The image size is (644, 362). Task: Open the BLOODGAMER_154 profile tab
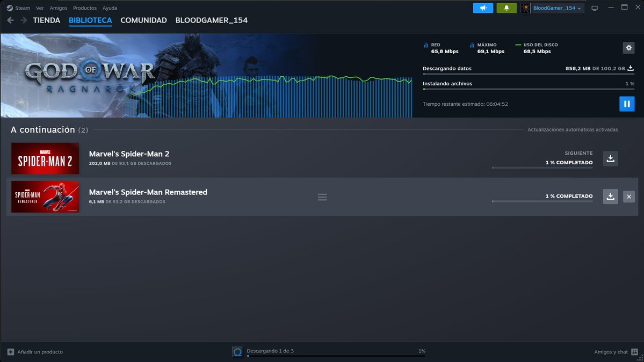click(212, 20)
